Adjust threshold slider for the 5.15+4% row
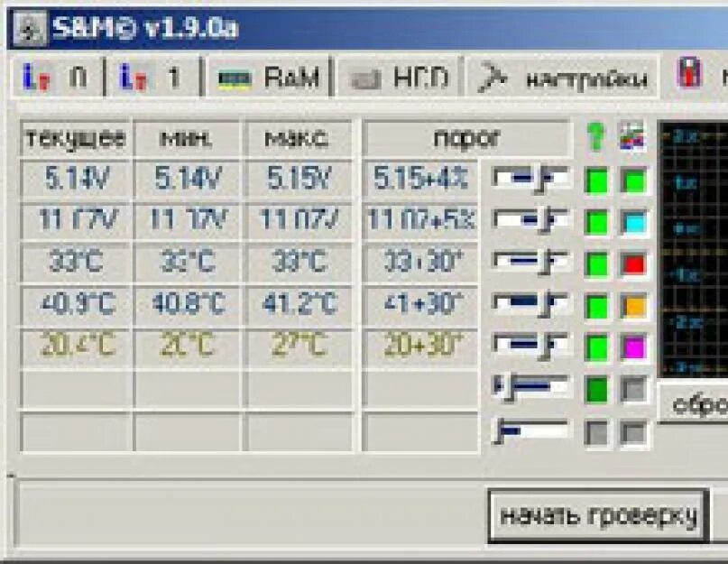Image resolution: width=728 pixels, height=564 pixels. 531,180
